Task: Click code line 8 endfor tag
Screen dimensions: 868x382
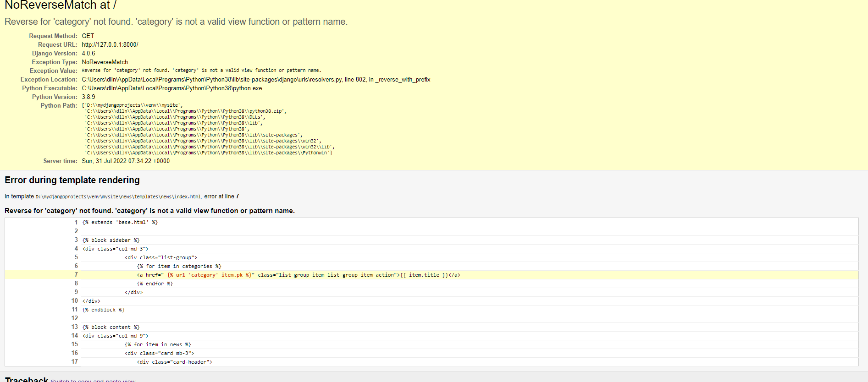Action: 155,284
